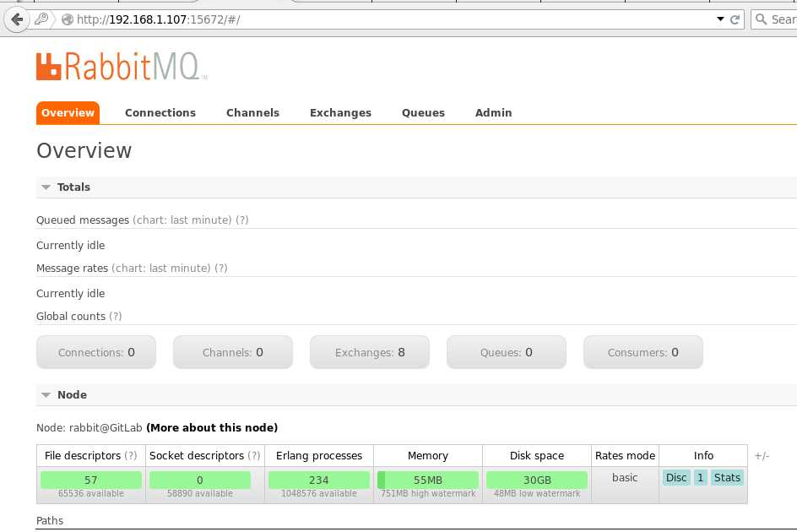Click the Memory 55MB usage bar
This screenshot has height=532, width=797.
(428, 480)
